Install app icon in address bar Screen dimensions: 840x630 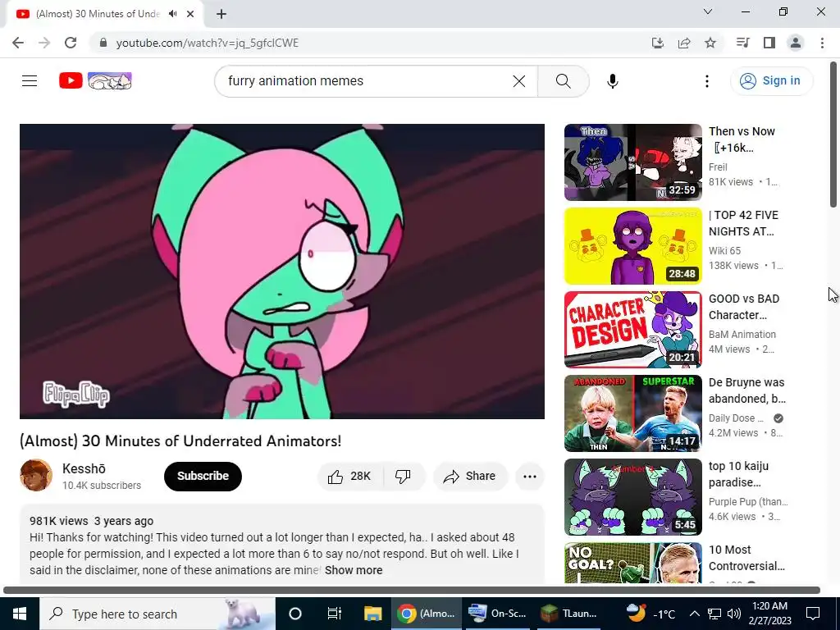point(657,43)
